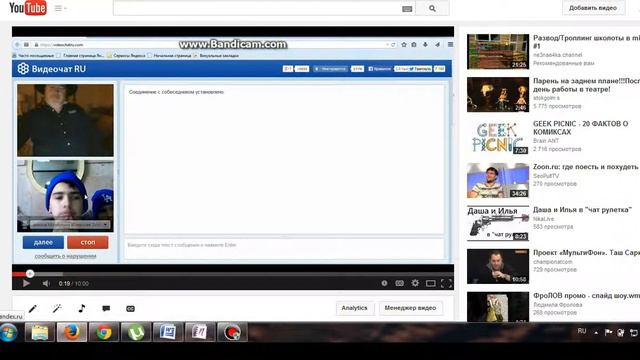
Task: Click the YouTube logo
Action: (28, 7)
